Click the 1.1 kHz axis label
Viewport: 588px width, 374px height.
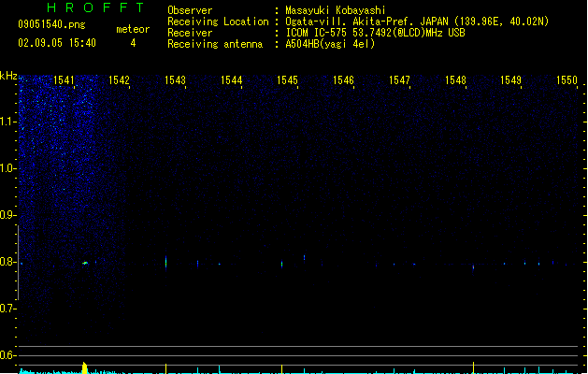click(x=7, y=122)
